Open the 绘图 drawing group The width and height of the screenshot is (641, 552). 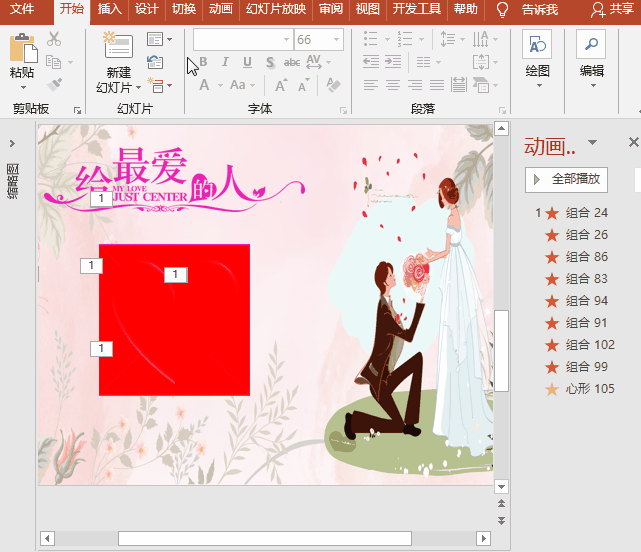[x=537, y=59]
